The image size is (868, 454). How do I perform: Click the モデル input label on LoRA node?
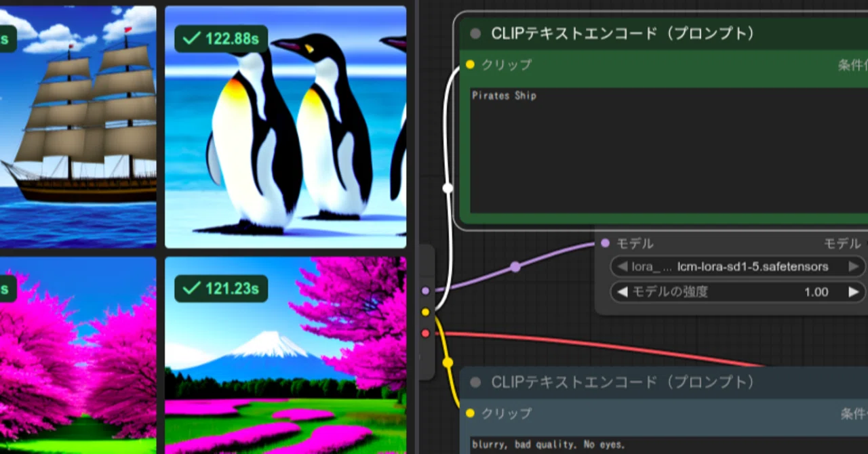[x=635, y=243]
